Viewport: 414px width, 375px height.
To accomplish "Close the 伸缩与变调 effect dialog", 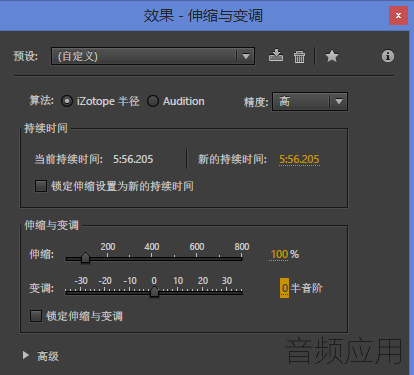I will coord(398,16).
